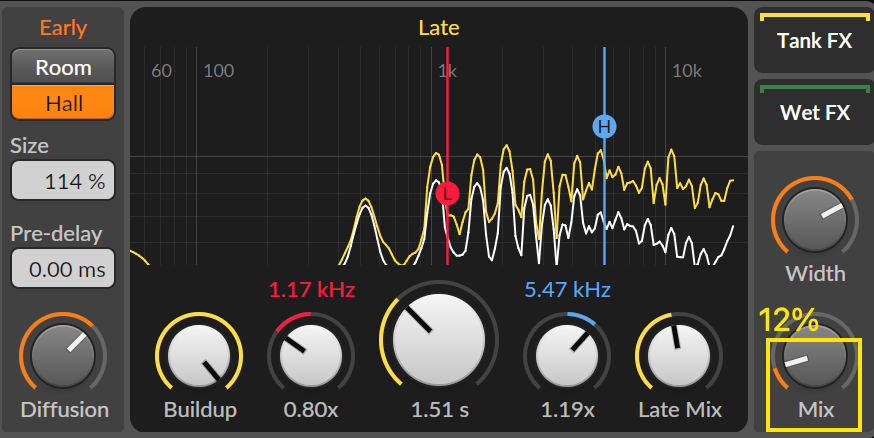Click the 100 frequency axis label
This screenshot has width=874, height=438.
(218, 71)
